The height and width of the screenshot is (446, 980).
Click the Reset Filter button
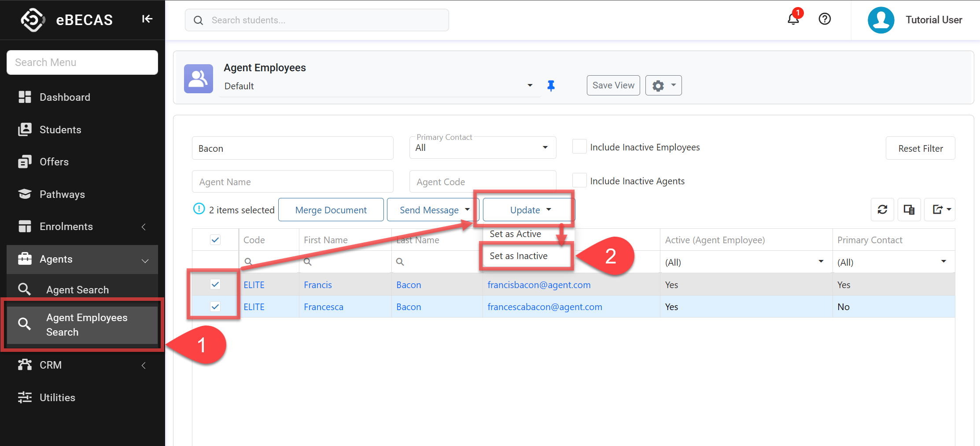921,148
